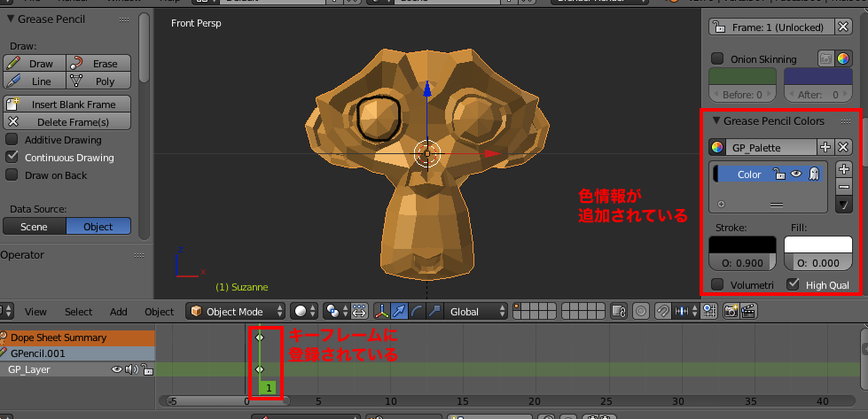Select scale manipulator icon
Image resolution: width=868 pixels, height=419 pixels.
(434, 312)
